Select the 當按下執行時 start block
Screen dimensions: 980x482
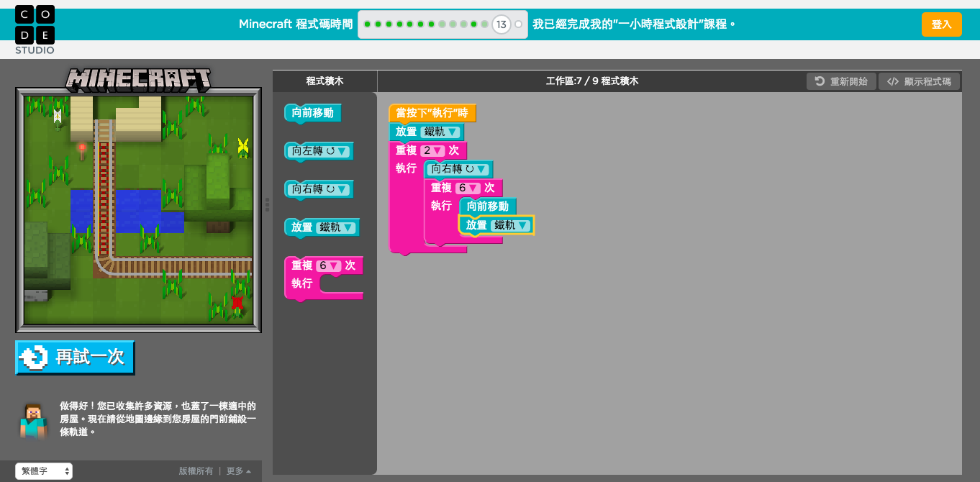coord(432,113)
